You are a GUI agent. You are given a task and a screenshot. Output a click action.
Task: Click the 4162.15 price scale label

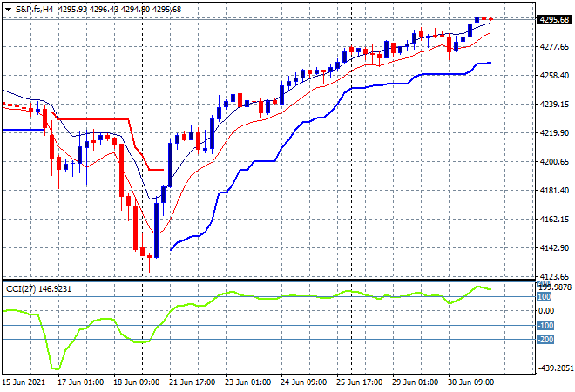554,219
